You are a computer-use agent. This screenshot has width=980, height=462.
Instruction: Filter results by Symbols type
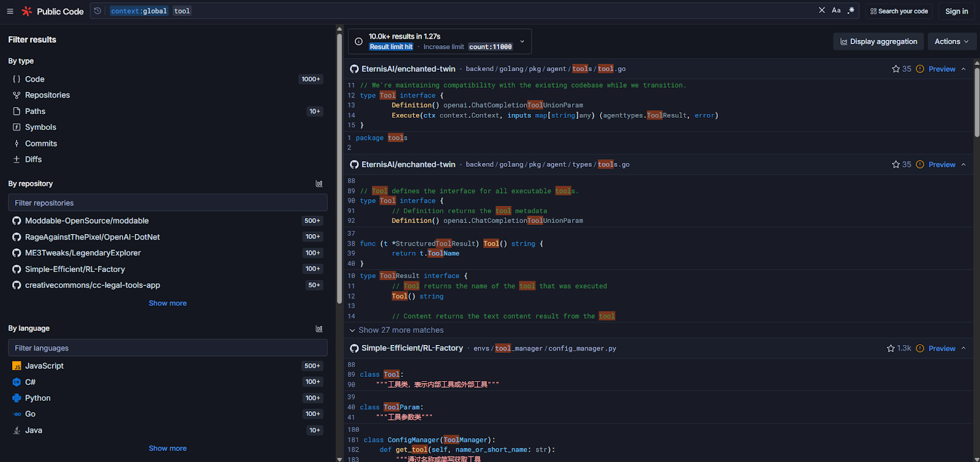(167, 127)
